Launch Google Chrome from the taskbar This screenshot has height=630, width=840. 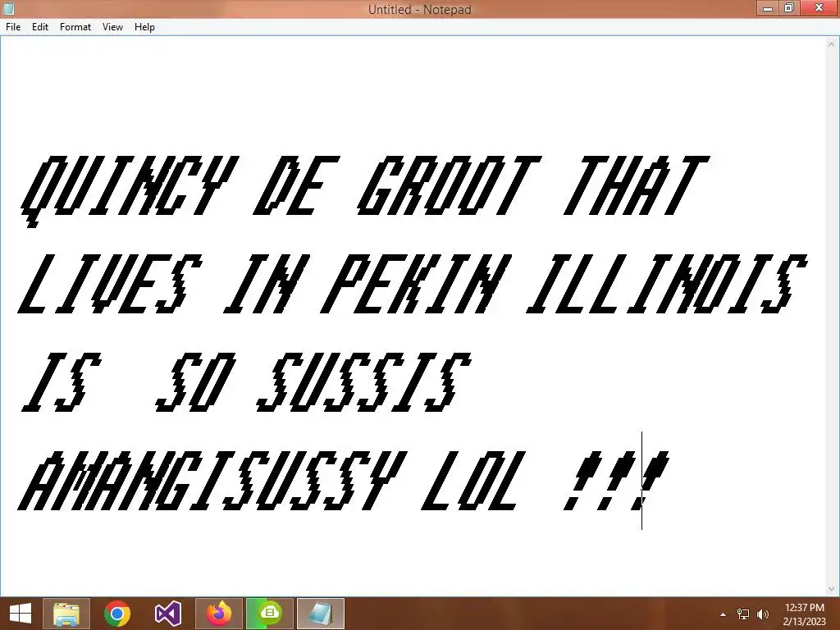(x=116, y=614)
